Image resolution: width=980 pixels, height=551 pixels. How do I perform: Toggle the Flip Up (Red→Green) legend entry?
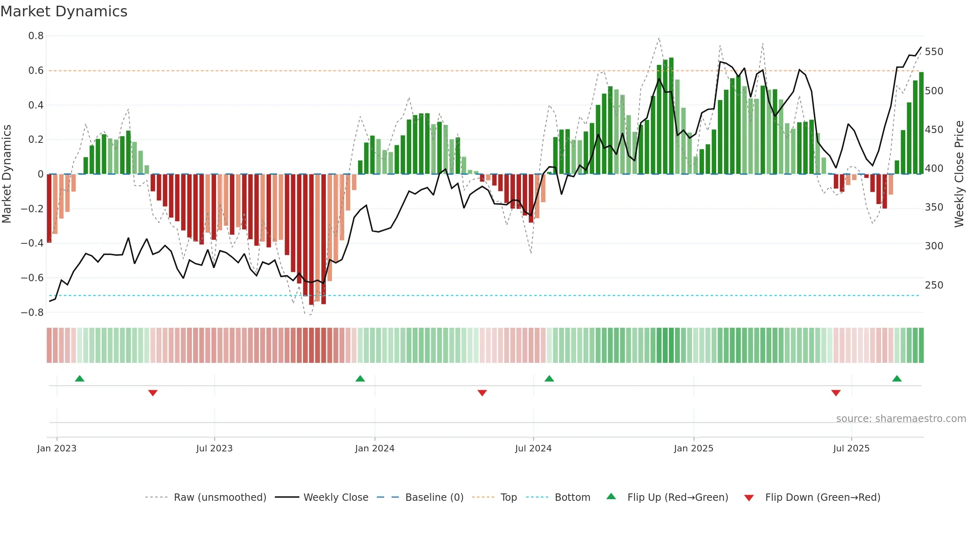point(667,497)
